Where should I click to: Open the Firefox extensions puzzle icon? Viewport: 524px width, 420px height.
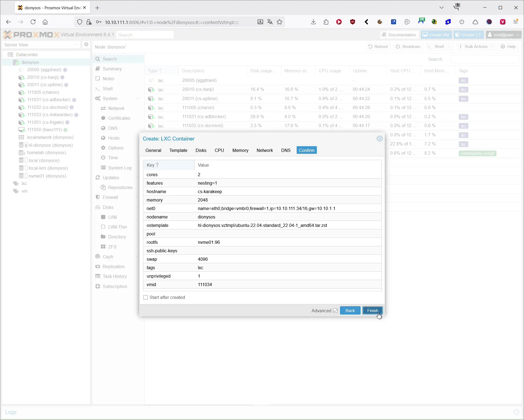click(326, 22)
